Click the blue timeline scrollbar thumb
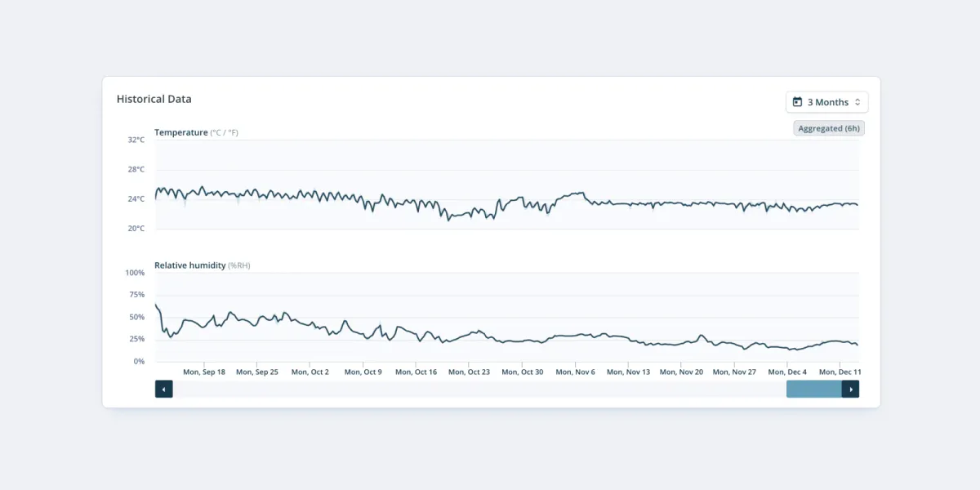The width and height of the screenshot is (980, 490). tap(813, 389)
